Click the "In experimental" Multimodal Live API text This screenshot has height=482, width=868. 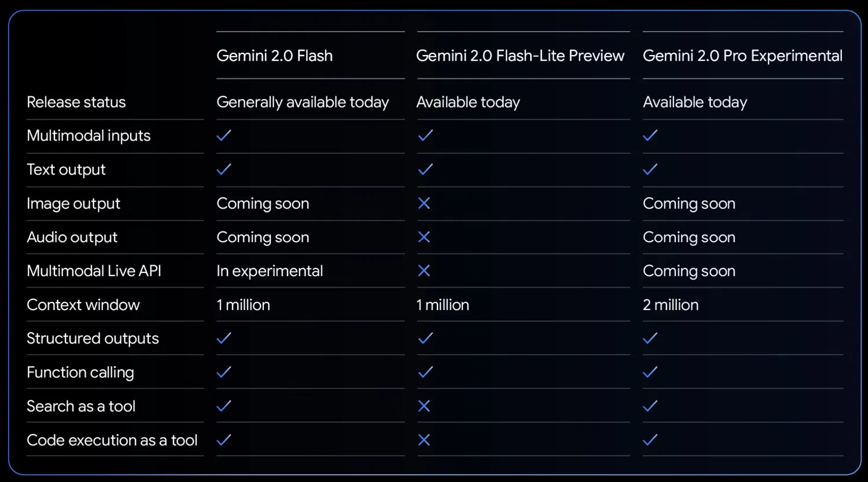point(270,271)
